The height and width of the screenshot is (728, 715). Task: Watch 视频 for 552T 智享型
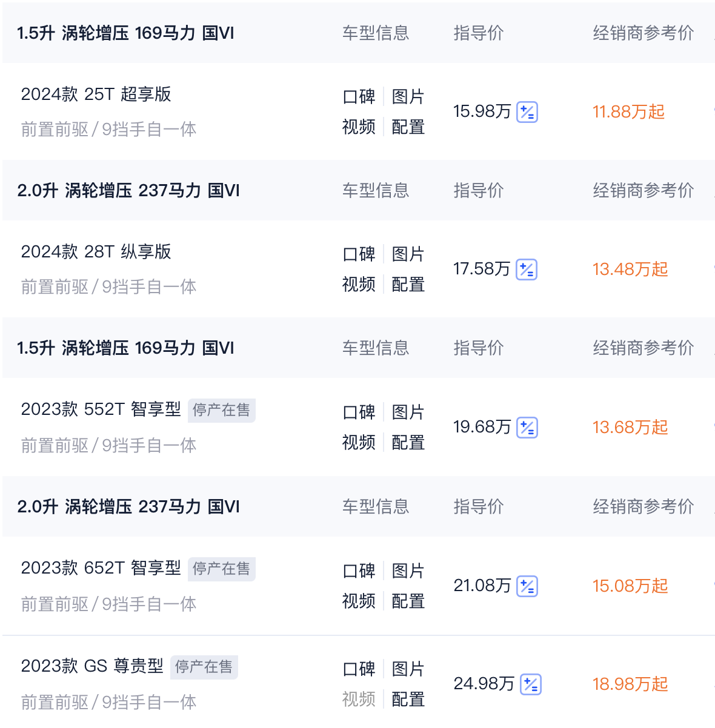click(359, 443)
